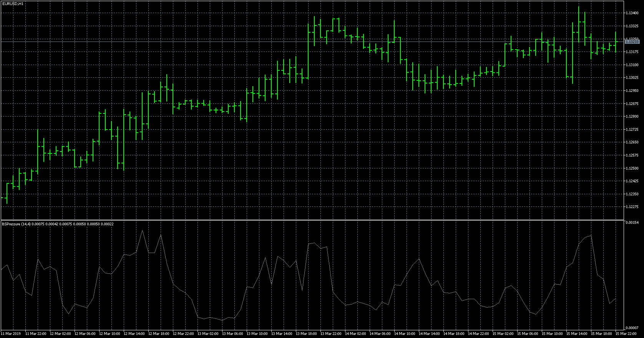Click the 1.12275 price scale label
The height and width of the screenshot is (338, 644).
pyautogui.click(x=632, y=207)
